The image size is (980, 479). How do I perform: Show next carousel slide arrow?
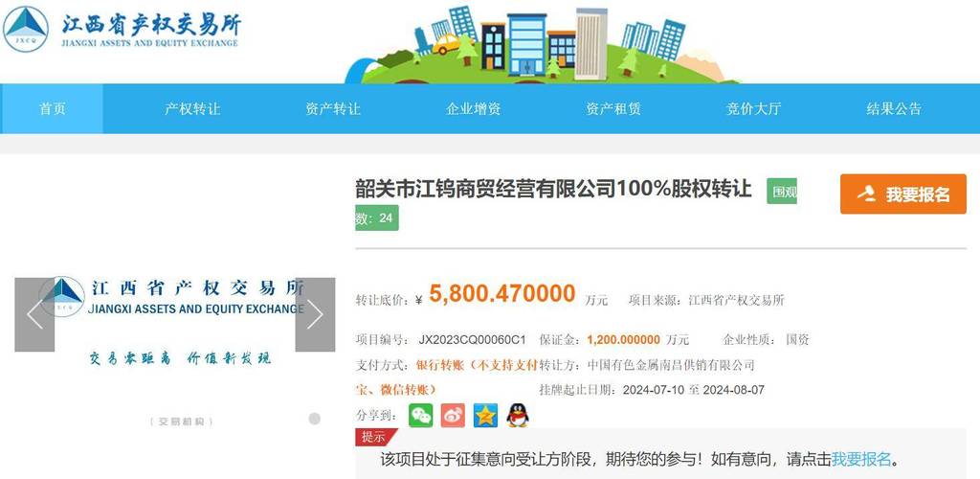click(x=315, y=314)
